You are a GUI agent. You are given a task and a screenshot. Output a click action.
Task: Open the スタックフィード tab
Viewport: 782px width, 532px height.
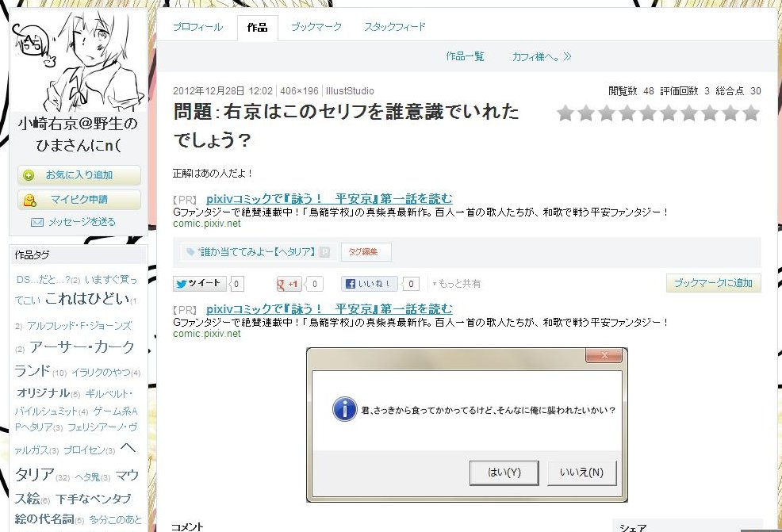[x=395, y=27]
